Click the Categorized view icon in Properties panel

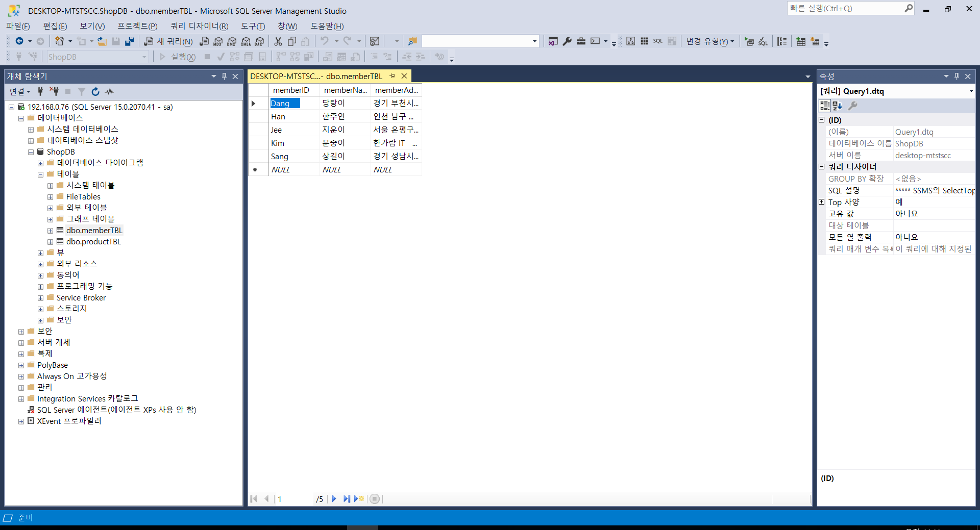click(825, 106)
